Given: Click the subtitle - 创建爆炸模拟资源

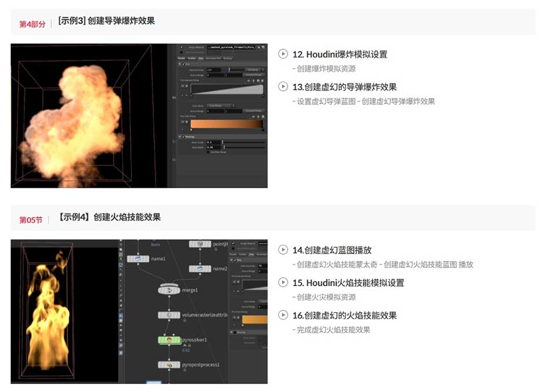Looking at the screenshot, I should [324, 69].
